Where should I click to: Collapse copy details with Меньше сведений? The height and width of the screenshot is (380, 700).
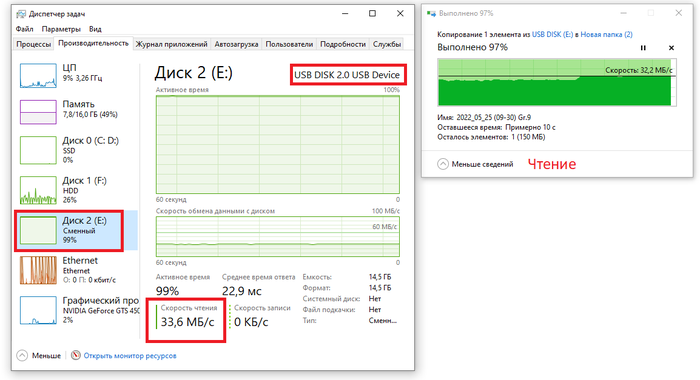[x=475, y=164]
